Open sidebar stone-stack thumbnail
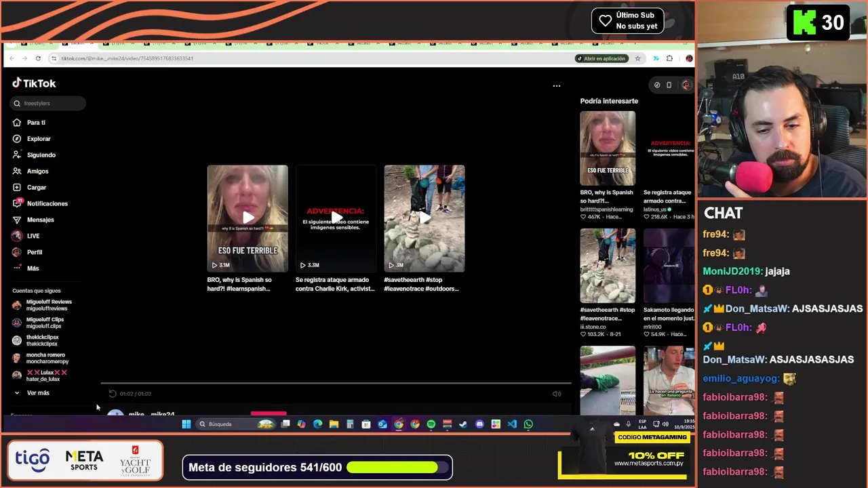 point(608,266)
